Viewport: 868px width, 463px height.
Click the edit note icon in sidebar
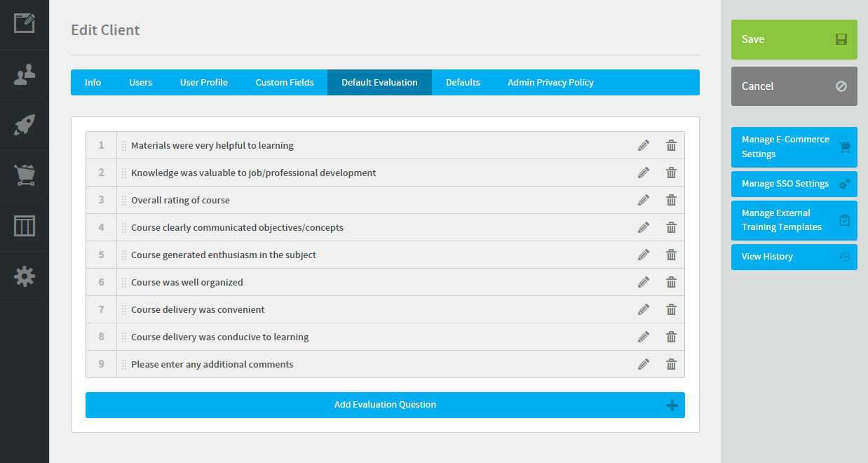click(x=25, y=23)
